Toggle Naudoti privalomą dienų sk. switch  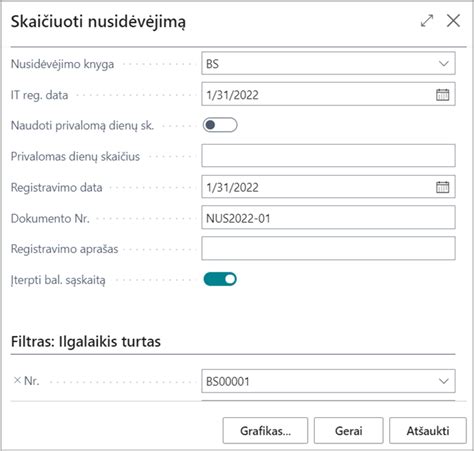click(220, 125)
